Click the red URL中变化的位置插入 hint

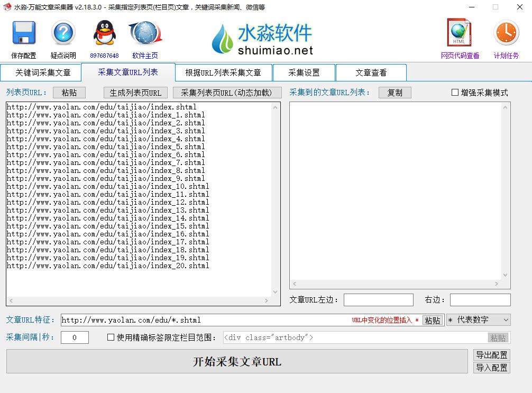click(x=385, y=320)
